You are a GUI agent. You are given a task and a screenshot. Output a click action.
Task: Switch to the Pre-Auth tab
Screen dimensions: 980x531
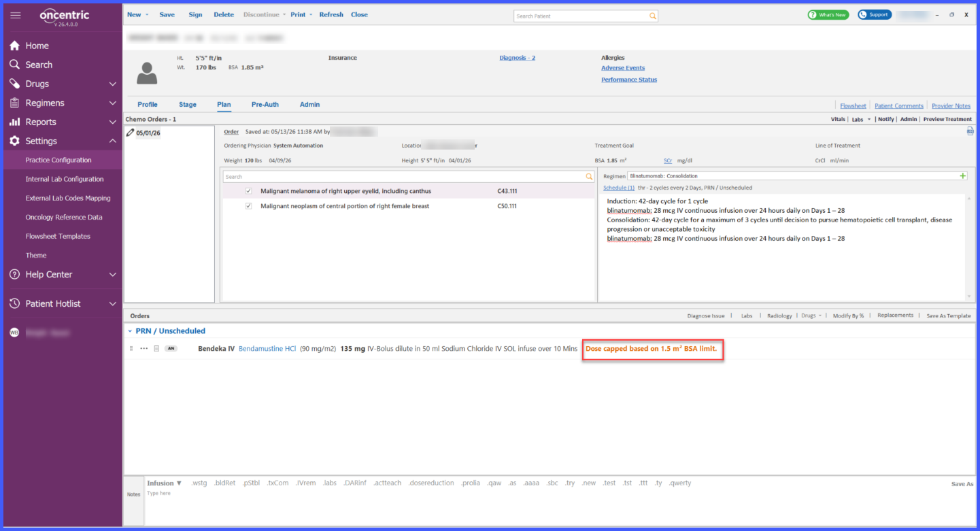(265, 105)
